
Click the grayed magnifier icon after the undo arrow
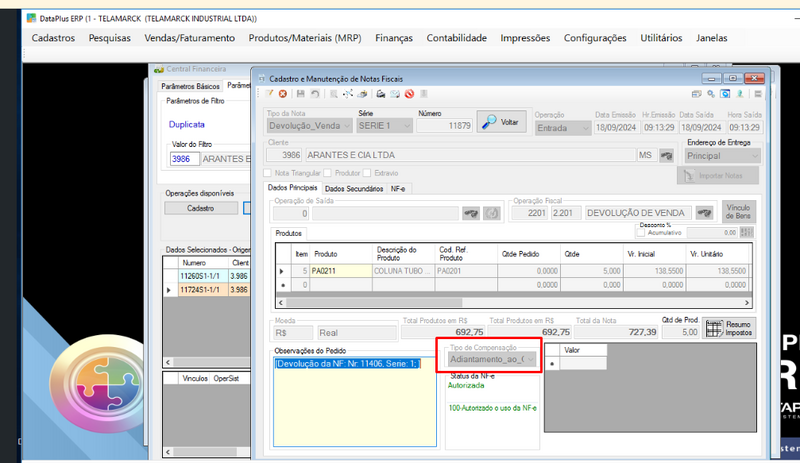point(333,94)
